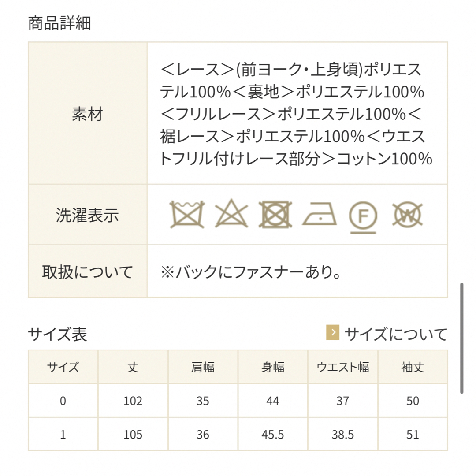Click the 丈 column header
The width and height of the screenshot is (476, 476).
(x=133, y=367)
